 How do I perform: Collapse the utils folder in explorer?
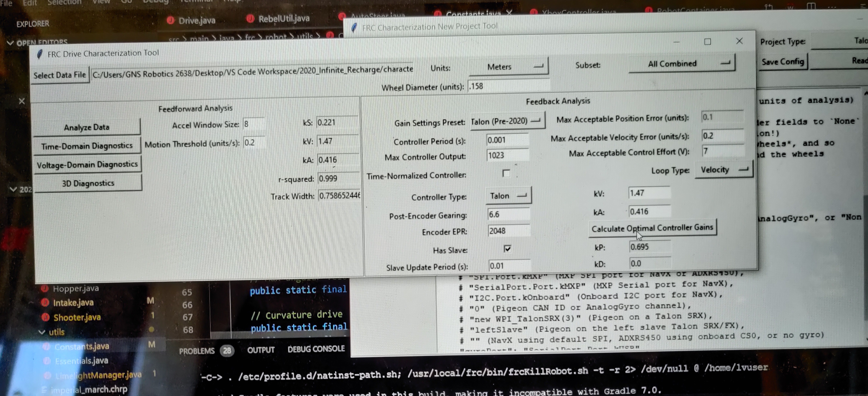42,332
